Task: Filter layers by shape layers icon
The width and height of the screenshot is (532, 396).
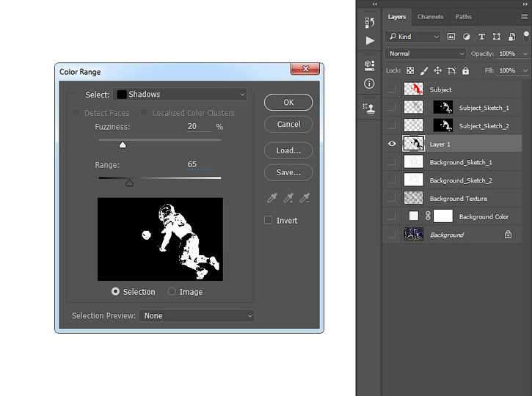Action: click(x=496, y=37)
